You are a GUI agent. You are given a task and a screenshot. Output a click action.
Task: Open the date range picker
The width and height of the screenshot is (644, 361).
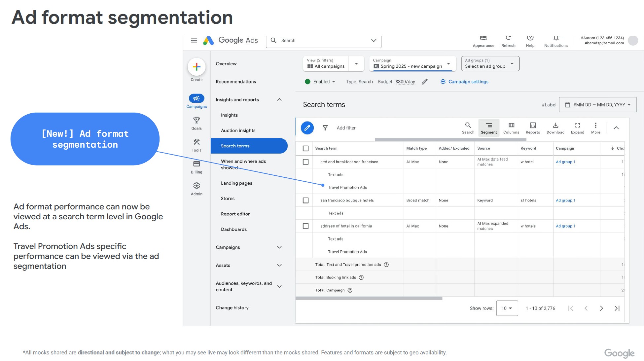pos(598,105)
